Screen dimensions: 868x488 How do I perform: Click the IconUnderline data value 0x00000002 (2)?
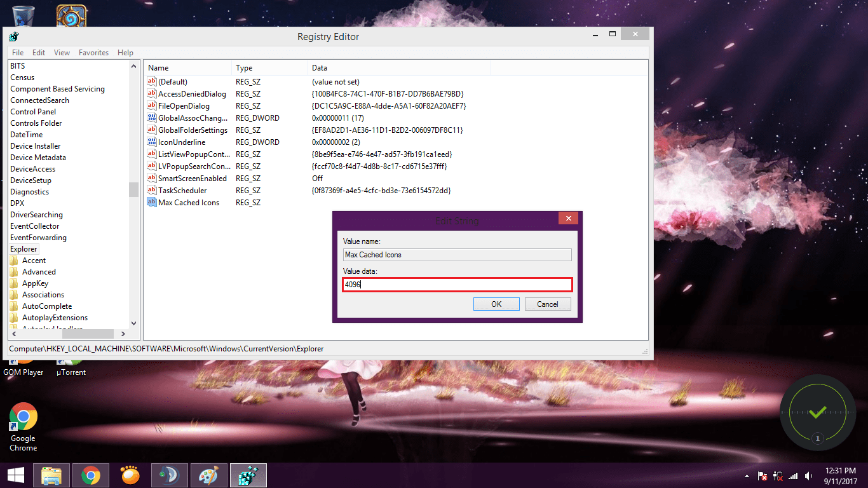(x=336, y=142)
